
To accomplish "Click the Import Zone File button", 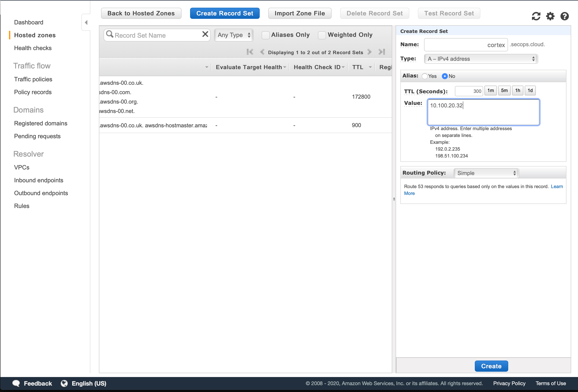I will [299, 13].
